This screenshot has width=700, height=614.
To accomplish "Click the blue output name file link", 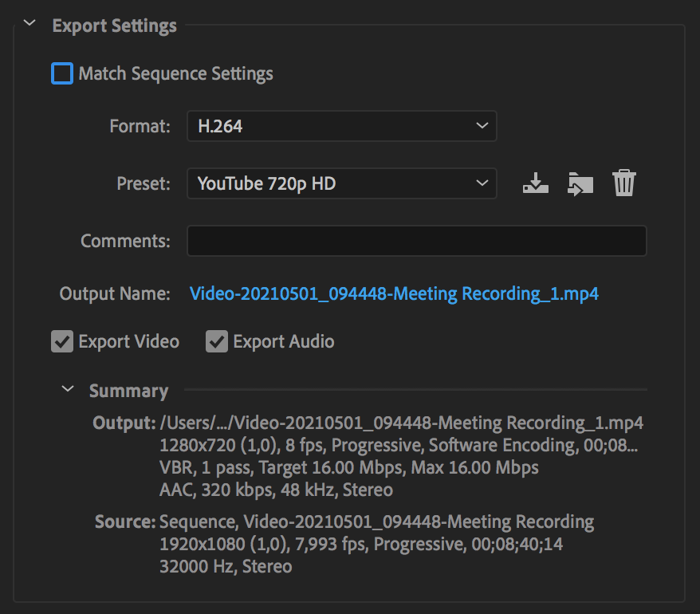I will point(394,293).
